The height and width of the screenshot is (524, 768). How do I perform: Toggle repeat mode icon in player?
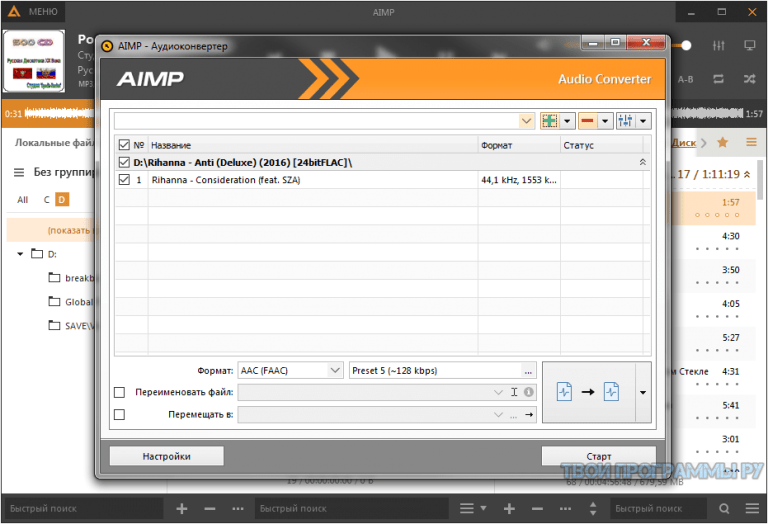click(719, 79)
